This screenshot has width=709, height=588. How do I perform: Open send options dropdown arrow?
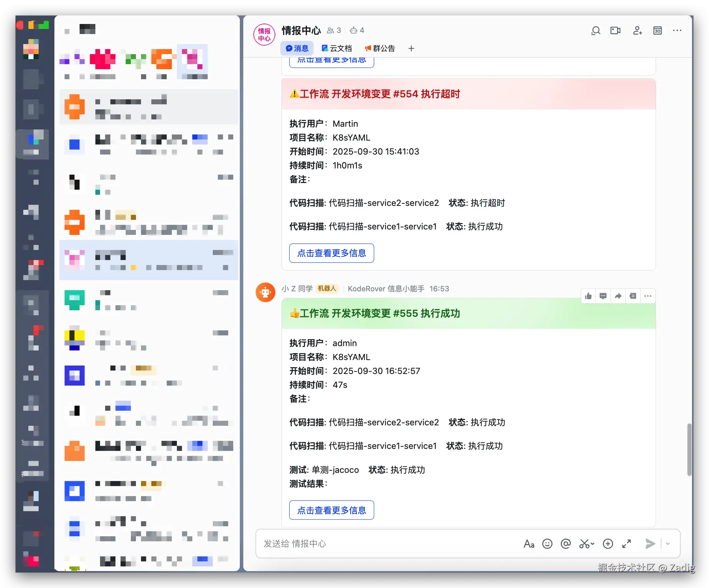click(x=668, y=544)
